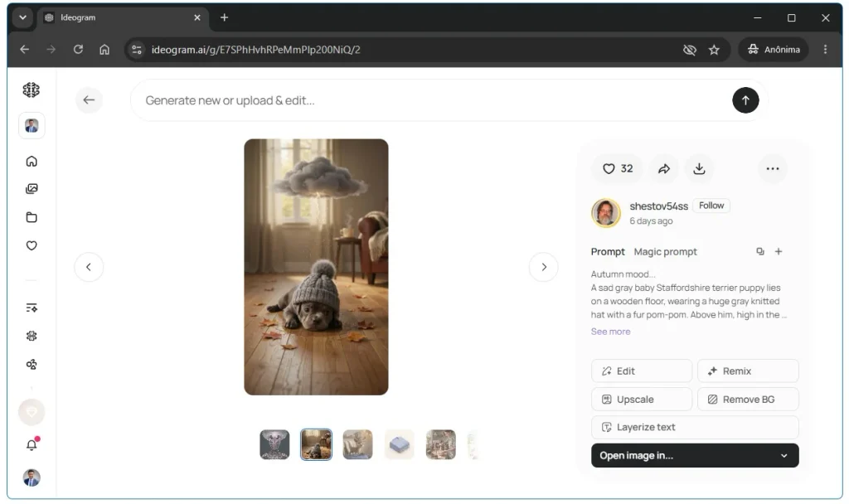Click See more to expand the prompt
The height and width of the screenshot is (504, 849).
click(610, 332)
